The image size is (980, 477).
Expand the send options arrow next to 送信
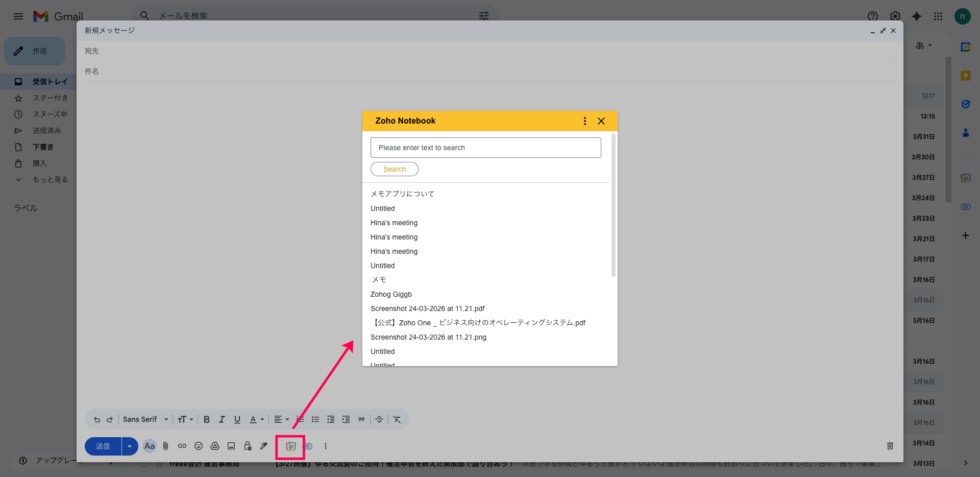[x=130, y=446]
